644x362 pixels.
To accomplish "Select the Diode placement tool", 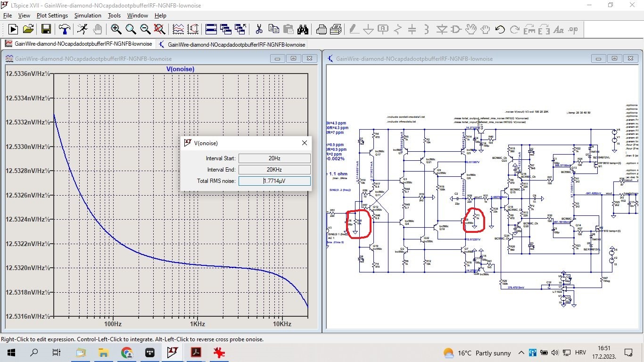I will (x=442, y=29).
